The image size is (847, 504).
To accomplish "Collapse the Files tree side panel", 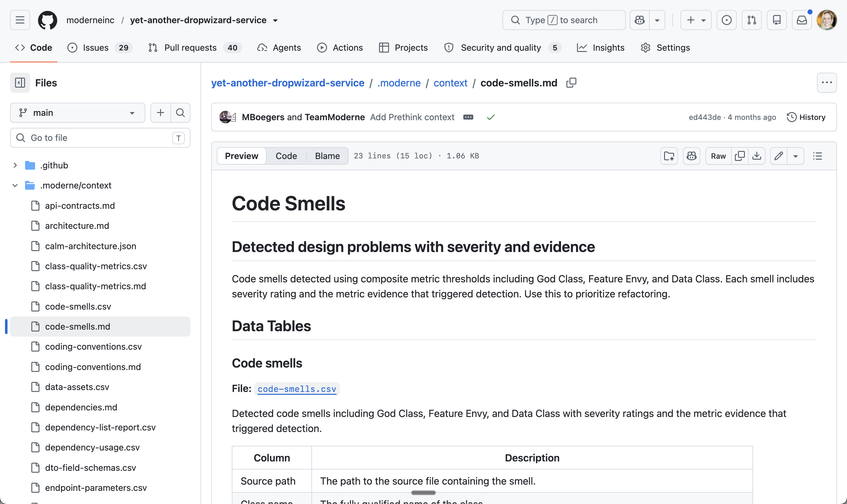I will tap(20, 83).
